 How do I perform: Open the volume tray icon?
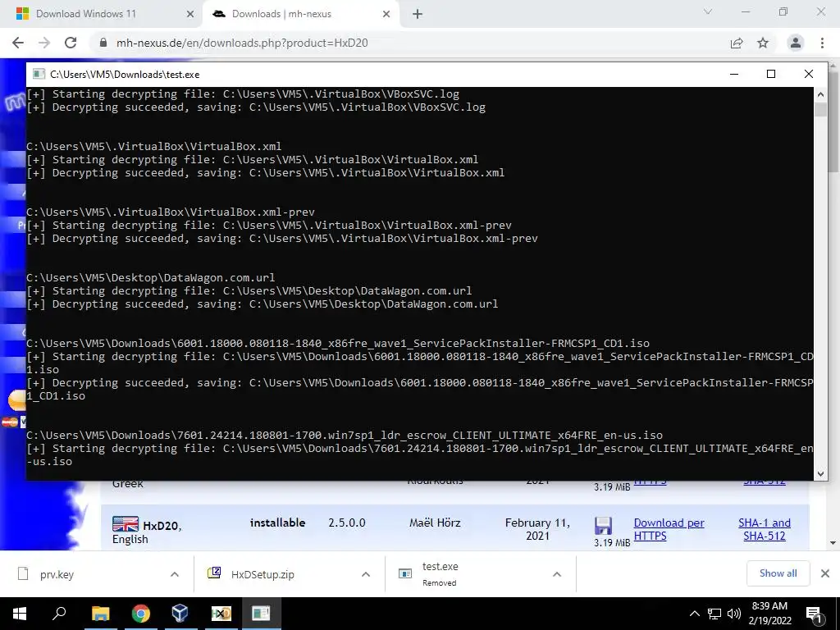(734, 614)
